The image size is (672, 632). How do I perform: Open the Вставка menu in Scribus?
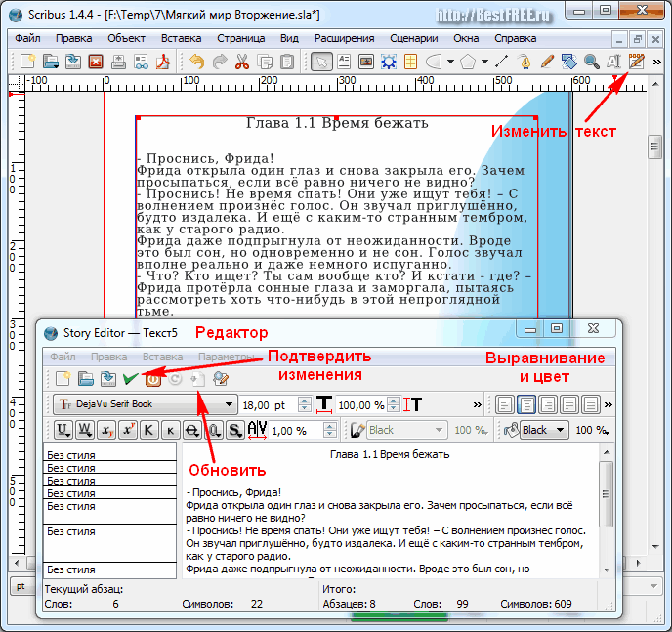[182, 38]
